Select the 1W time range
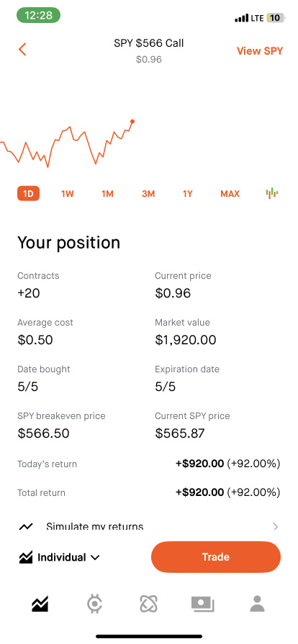This screenshot has height=644, width=298. [68, 193]
